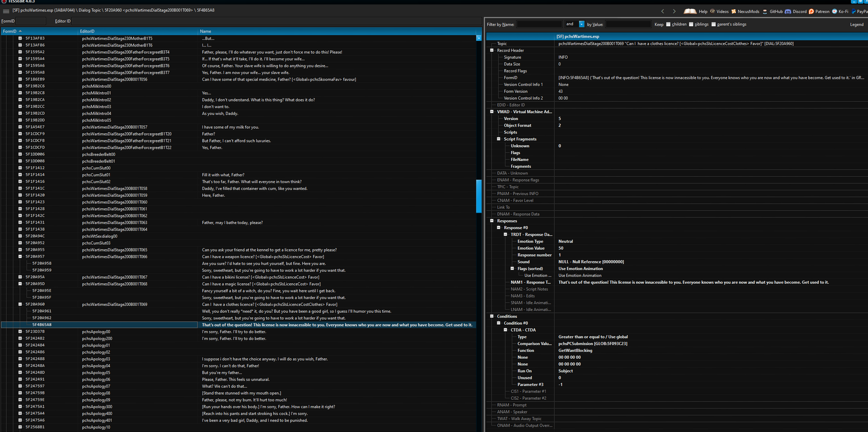Expand the 5F20A95A tree record
This screenshot has height=432, width=868.
coord(20,277)
